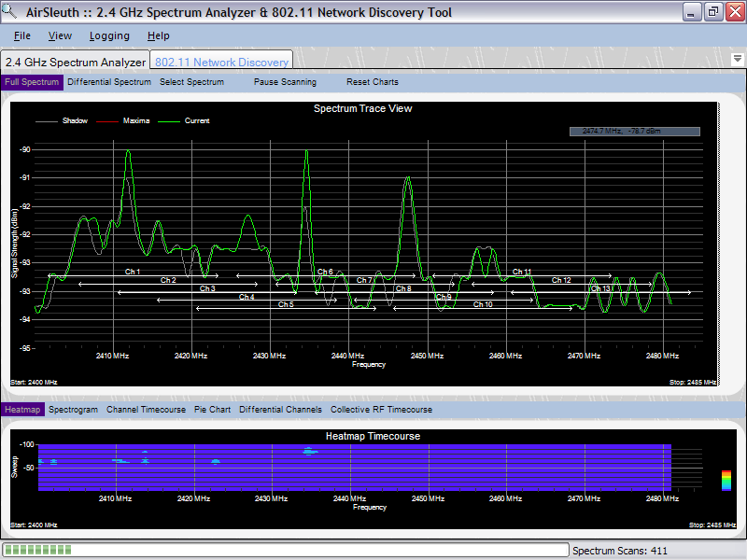Click the Ch 1 channel label
747x560 pixels.
click(133, 272)
